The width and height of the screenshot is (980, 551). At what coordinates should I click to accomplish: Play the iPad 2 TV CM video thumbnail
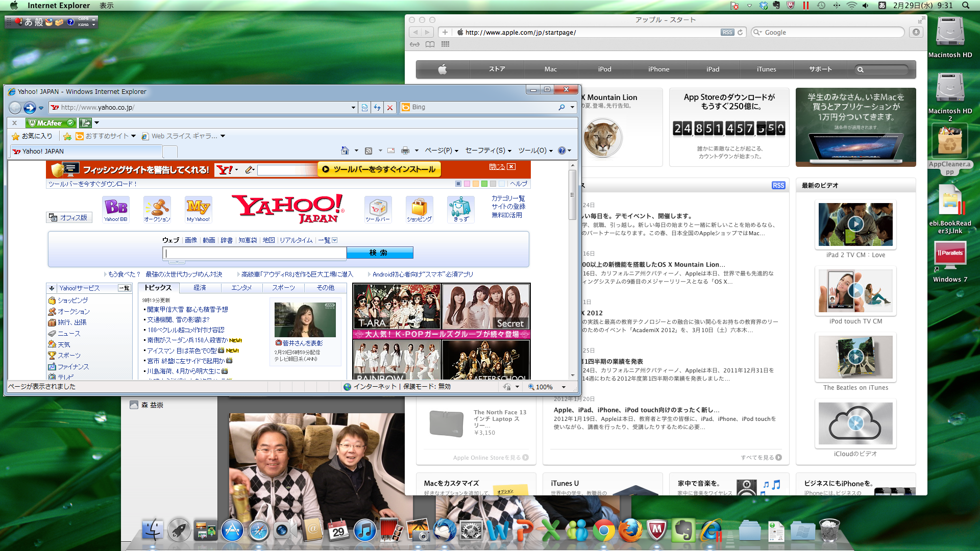tap(855, 224)
